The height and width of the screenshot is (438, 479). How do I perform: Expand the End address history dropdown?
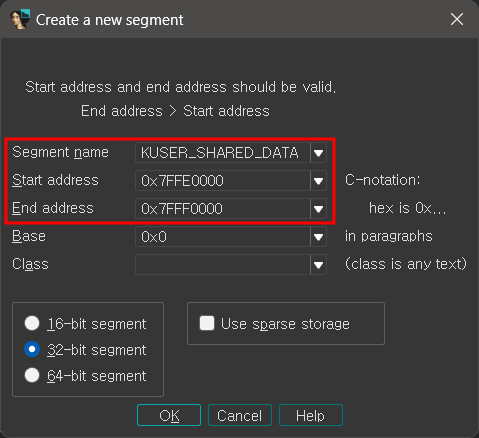pyautogui.click(x=318, y=209)
